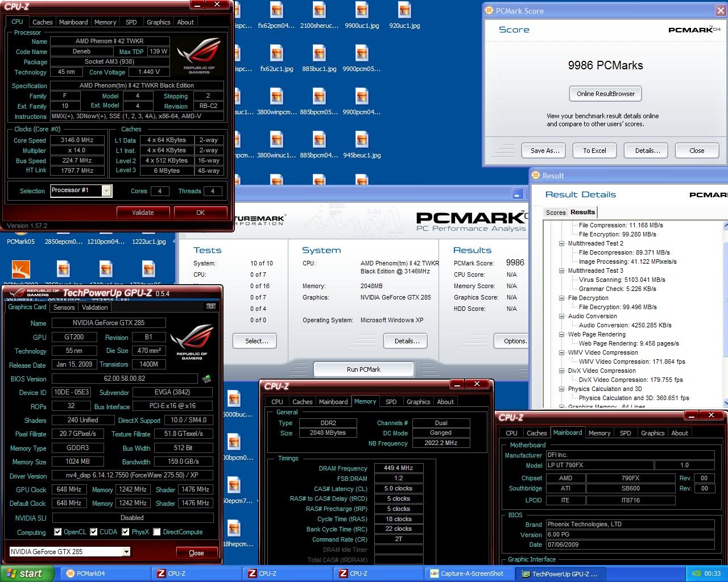Switch to Scores tab in Result Details
The width and height of the screenshot is (728, 582).
(x=556, y=213)
